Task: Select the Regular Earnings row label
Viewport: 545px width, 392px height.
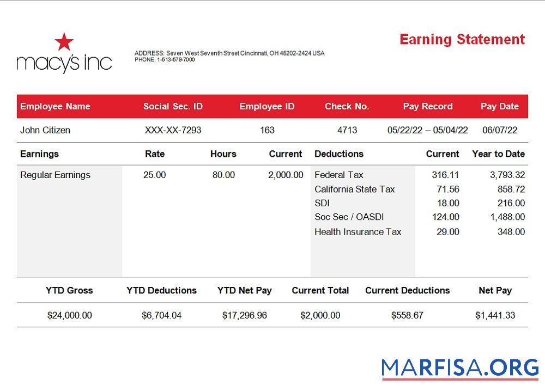Action: pos(55,175)
